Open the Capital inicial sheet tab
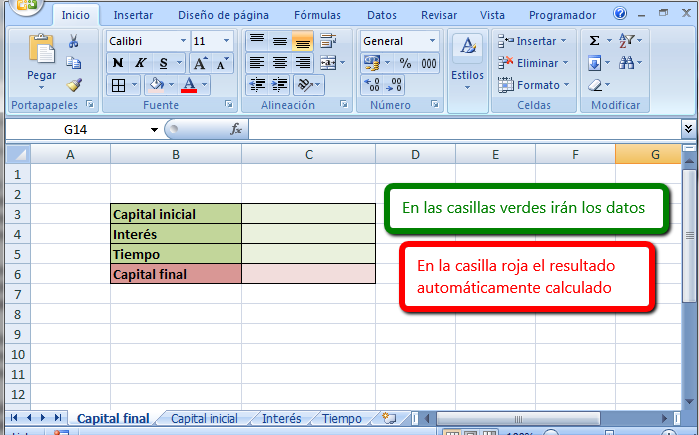The height and width of the screenshot is (435, 699). [x=205, y=419]
